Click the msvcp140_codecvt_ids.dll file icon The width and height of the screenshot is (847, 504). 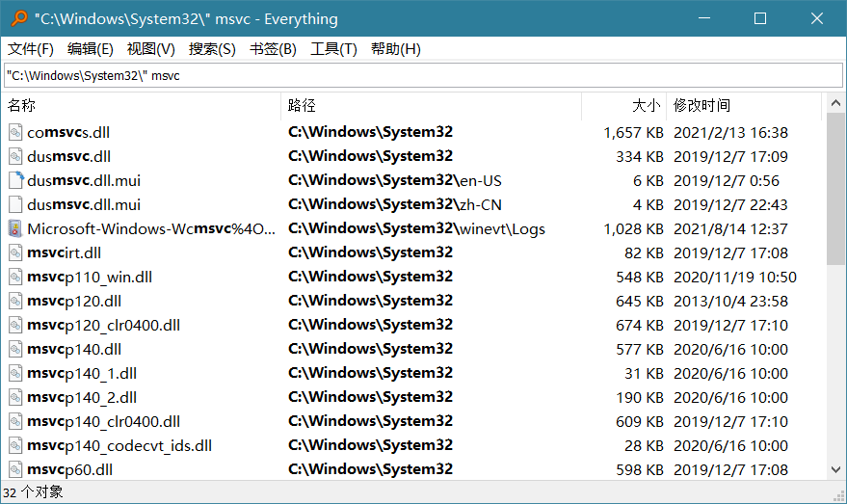[x=15, y=445]
